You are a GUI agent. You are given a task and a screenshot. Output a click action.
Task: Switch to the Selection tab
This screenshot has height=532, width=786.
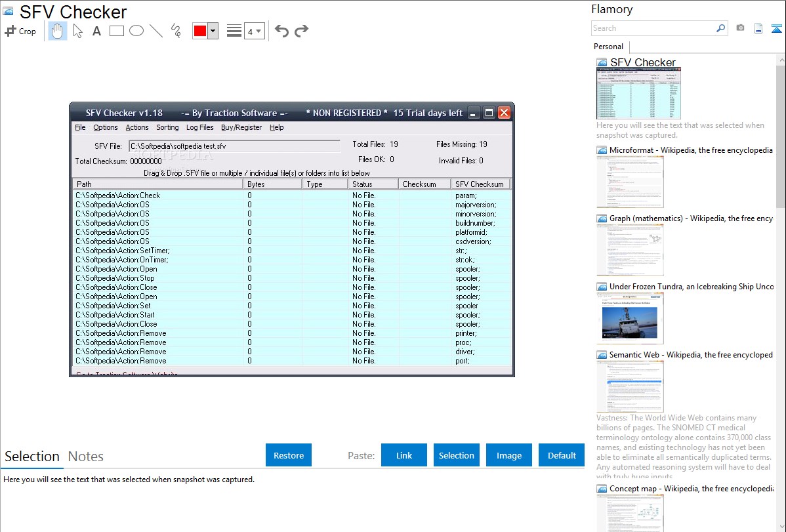(x=32, y=457)
